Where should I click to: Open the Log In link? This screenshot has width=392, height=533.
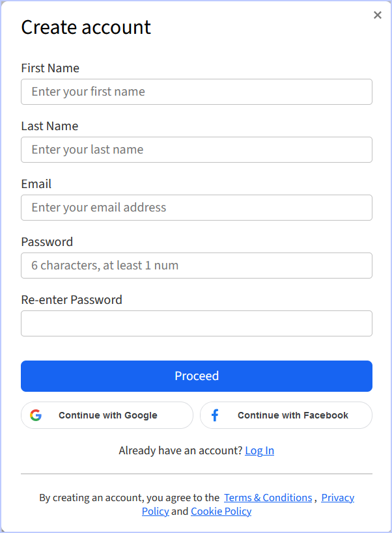(259, 450)
